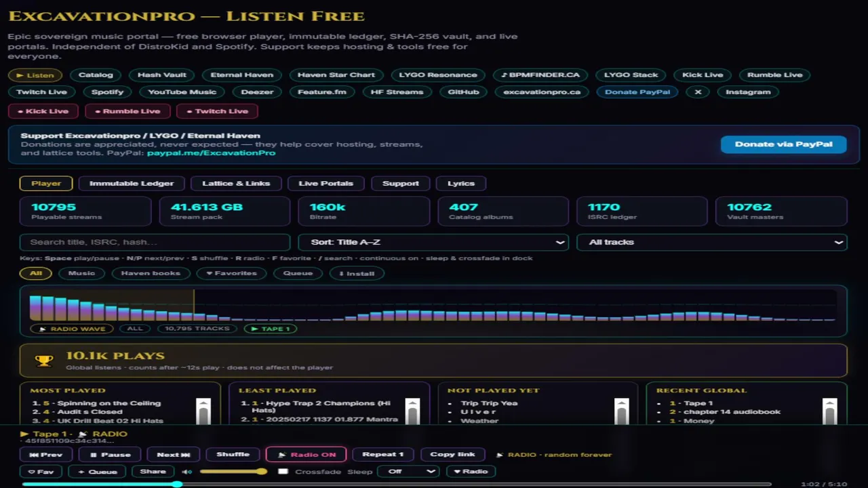Viewport: 868px width, 488px height.
Task: Skip with the Next button
Action: tap(173, 455)
